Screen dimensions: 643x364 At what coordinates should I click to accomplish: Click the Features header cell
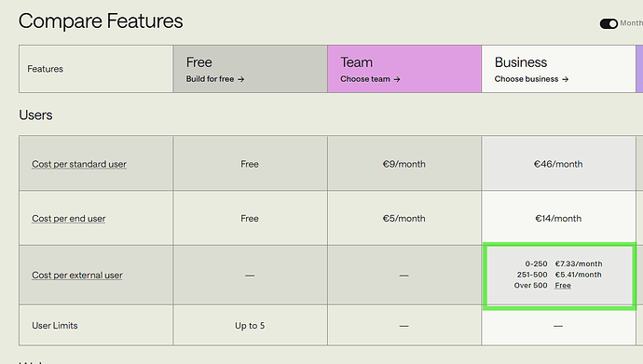click(96, 69)
